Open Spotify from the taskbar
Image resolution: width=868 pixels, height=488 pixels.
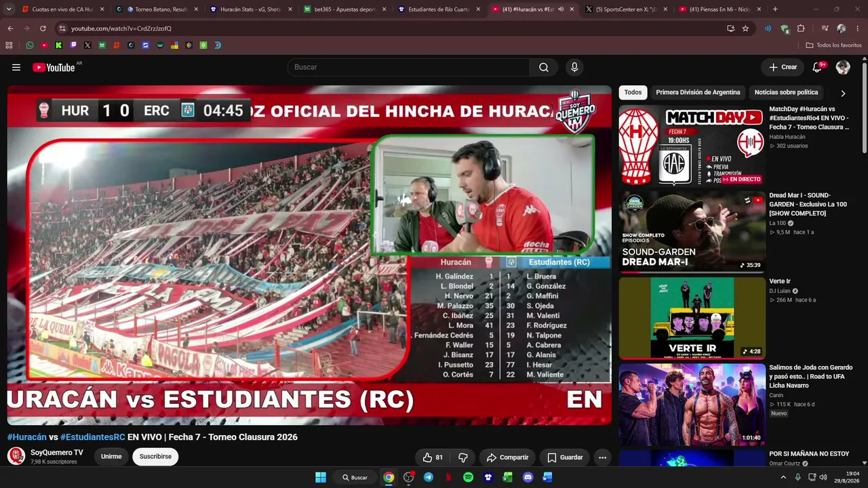pyautogui.click(x=468, y=477)
